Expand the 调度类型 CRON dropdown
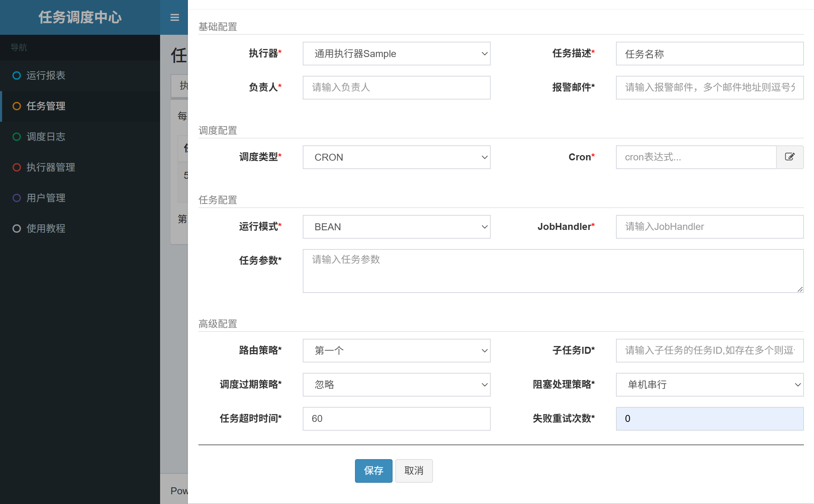This screenshot has width=814, height=504. coord(396,157)
